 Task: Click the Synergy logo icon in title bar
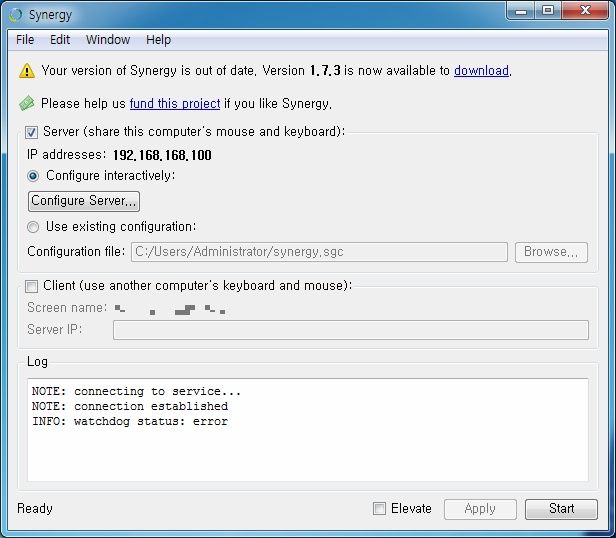tap(16, 15)
